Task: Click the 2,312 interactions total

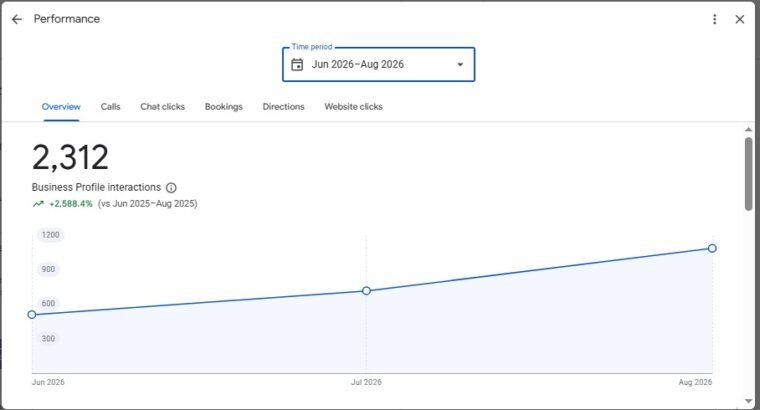Action: point(71,158)
